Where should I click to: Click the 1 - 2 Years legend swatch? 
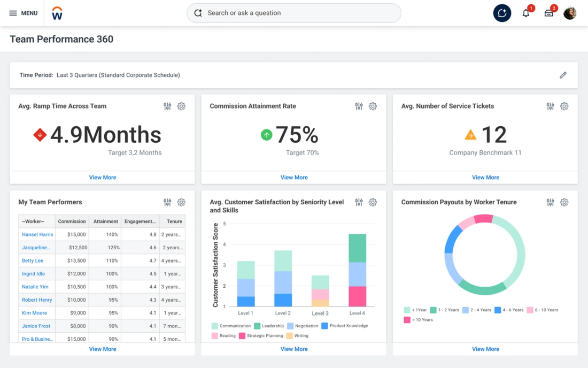(433, 310)
